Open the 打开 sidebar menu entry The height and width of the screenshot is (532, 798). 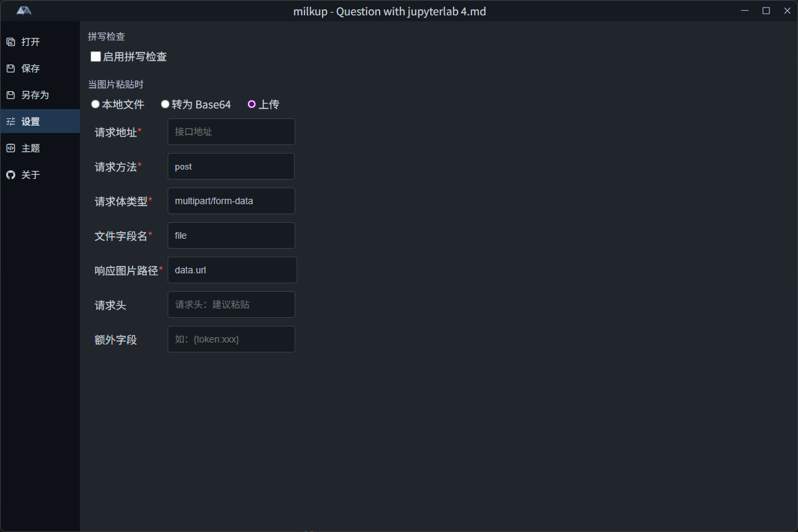point(40,42)
